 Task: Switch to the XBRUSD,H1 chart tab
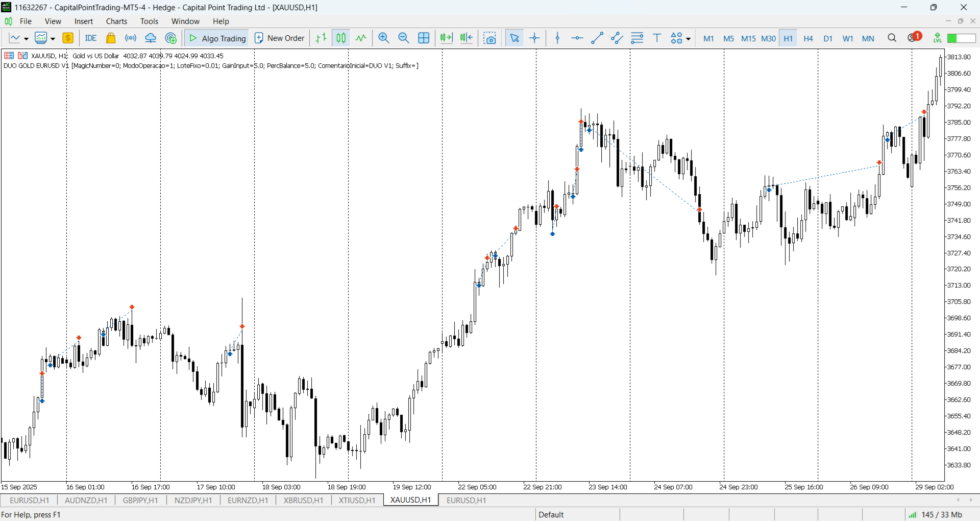304,501
